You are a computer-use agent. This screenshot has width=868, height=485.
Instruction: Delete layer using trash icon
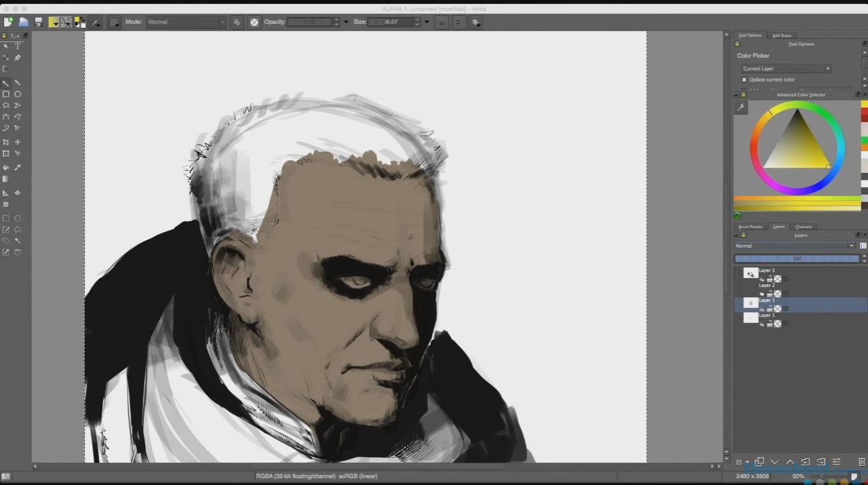click(863, 462)
